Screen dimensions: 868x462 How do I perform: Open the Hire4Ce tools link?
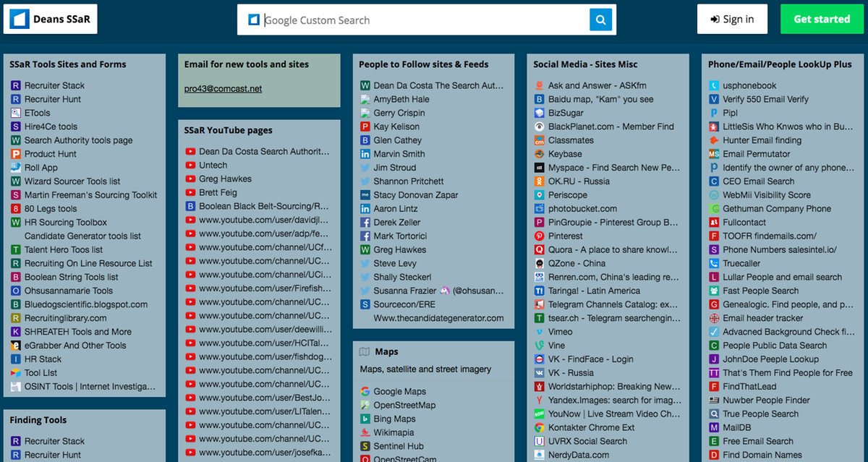tap(51, 127)
